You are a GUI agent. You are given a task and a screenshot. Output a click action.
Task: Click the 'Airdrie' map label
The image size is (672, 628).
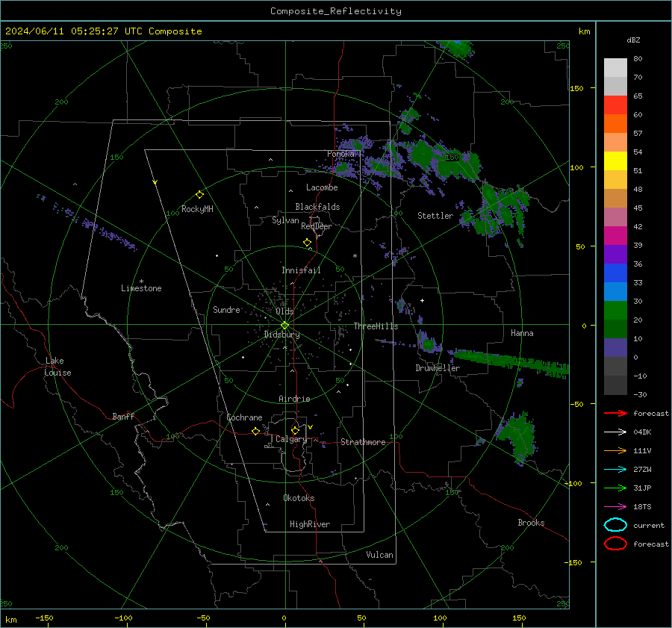pos(294,399)
